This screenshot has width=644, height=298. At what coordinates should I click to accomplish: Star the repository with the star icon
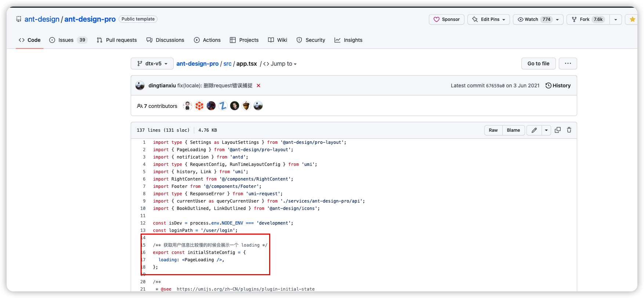632,19
